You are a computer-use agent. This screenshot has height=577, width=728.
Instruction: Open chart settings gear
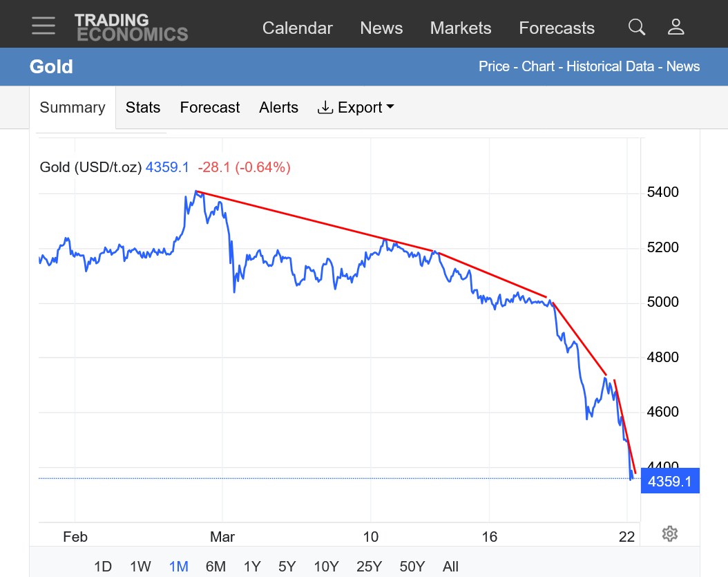point(669,533)
